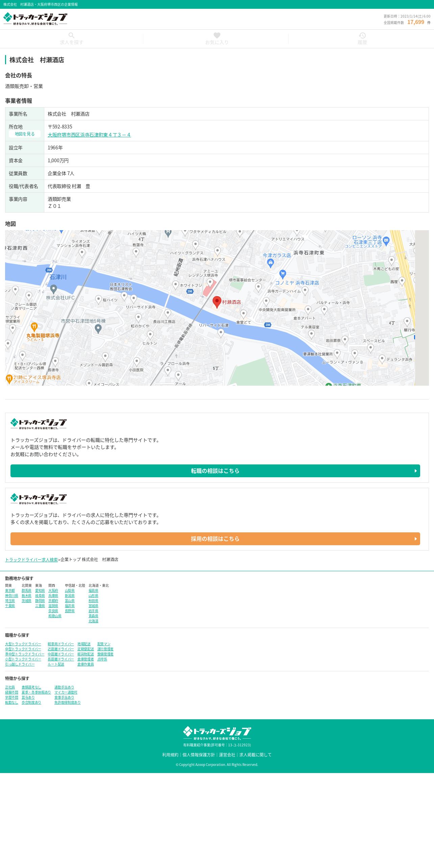Open 引っ越しドライバー job type link
The image size is (434, 868).
(20, 665)
